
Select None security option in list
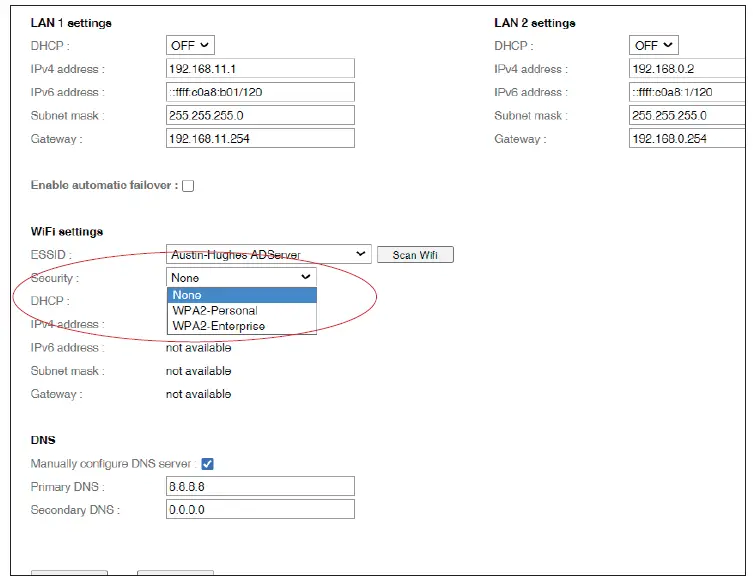point(241,295)
